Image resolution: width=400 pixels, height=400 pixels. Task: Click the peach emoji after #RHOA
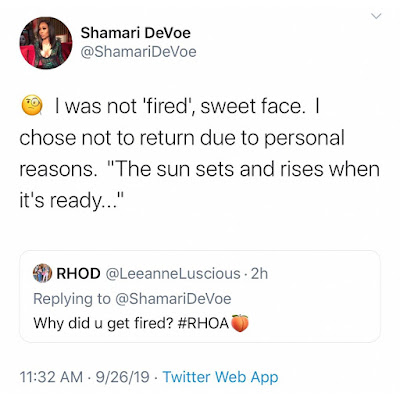[x=240, y=323]
